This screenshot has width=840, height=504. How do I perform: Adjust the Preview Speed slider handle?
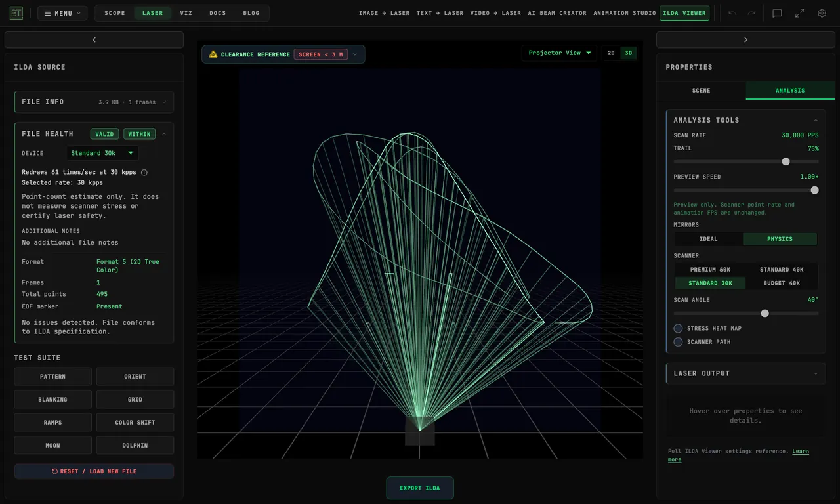point(814,190)
